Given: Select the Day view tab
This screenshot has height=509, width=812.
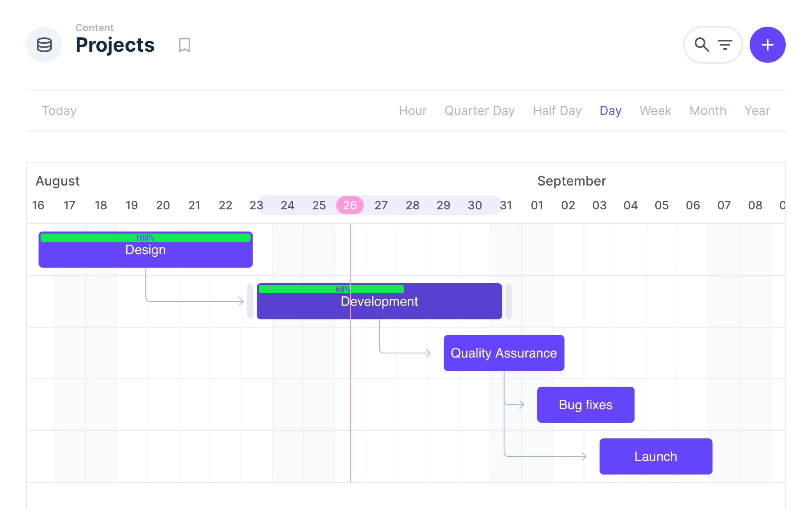Looking at the screenshot, I should pyautogui.click(x=610, y=111).
